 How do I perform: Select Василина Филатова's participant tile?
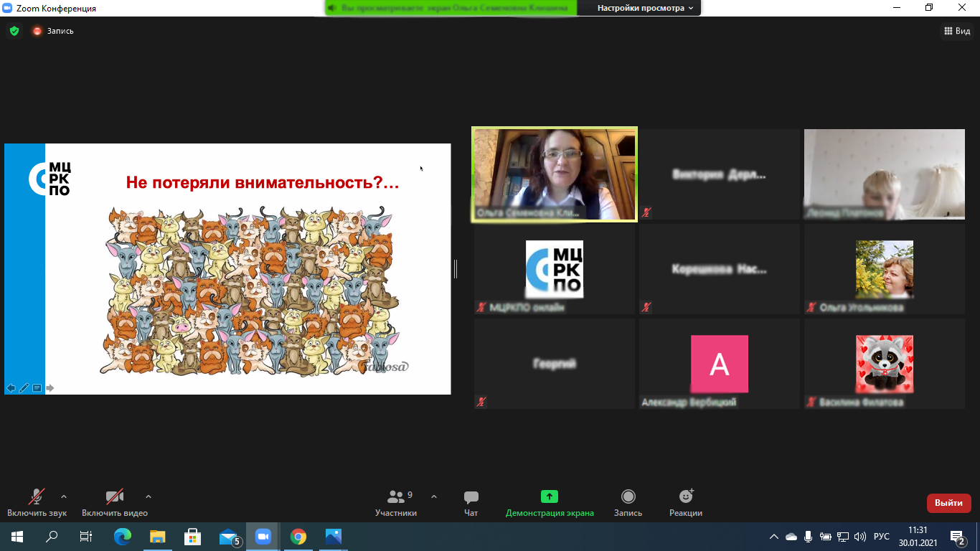885,364
